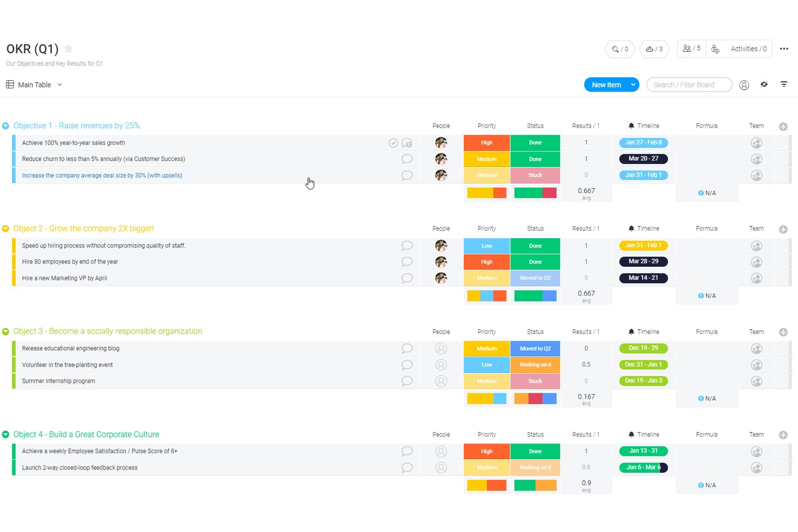Change Working on it status of 'Volunteer' row
The width and height of the screenshot is (798, 532).
coord(535,365)
